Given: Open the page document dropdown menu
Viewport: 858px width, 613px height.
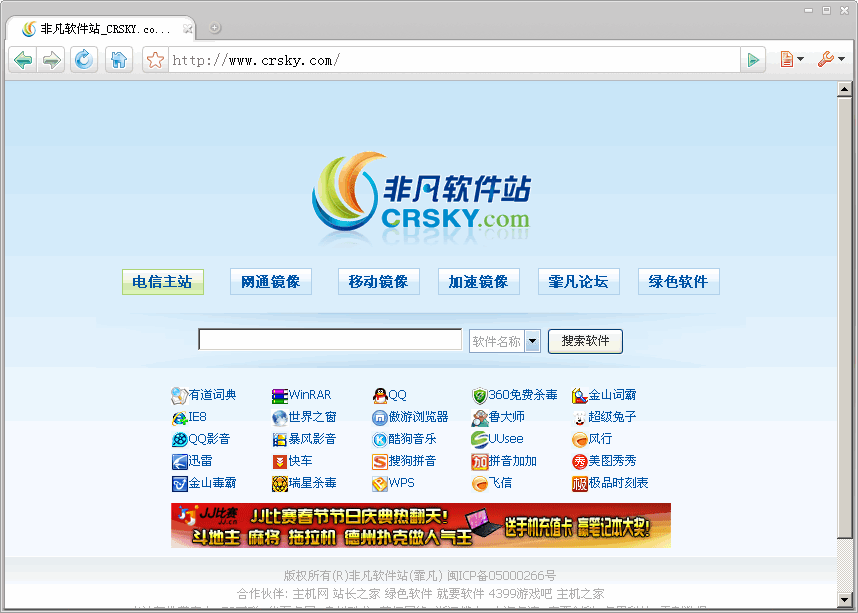Looking at the screenshot, I should (x=792, y=59).
